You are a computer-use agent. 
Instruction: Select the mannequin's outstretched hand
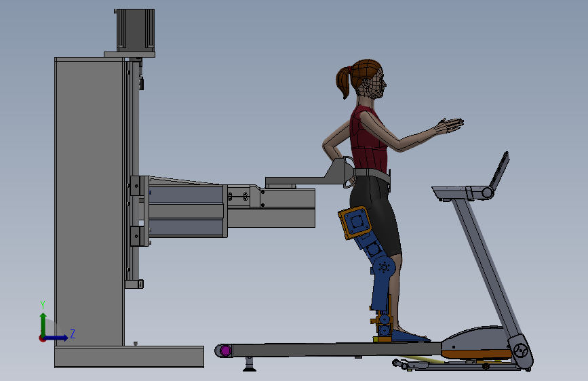click(449, 125)
